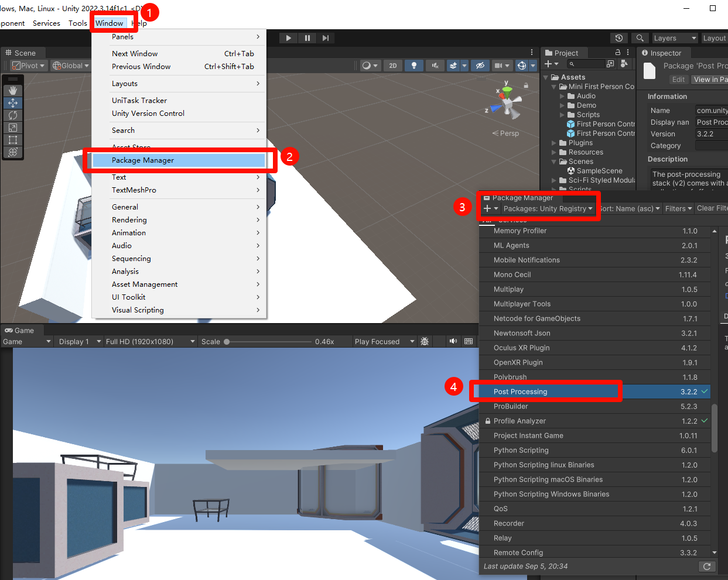Open Packages: Unity Registry dropdown

click(x=548, y=208)
